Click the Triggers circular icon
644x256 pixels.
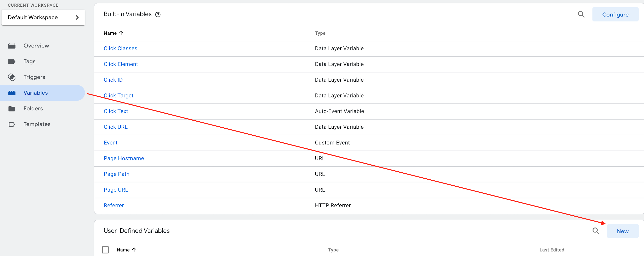coord(12,77)
